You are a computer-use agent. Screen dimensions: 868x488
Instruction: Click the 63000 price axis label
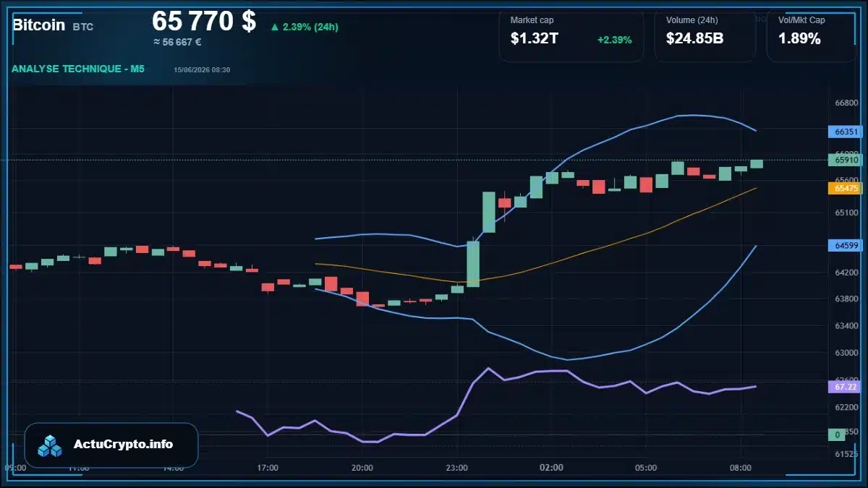pyautogui.click(x=846, y=353)
